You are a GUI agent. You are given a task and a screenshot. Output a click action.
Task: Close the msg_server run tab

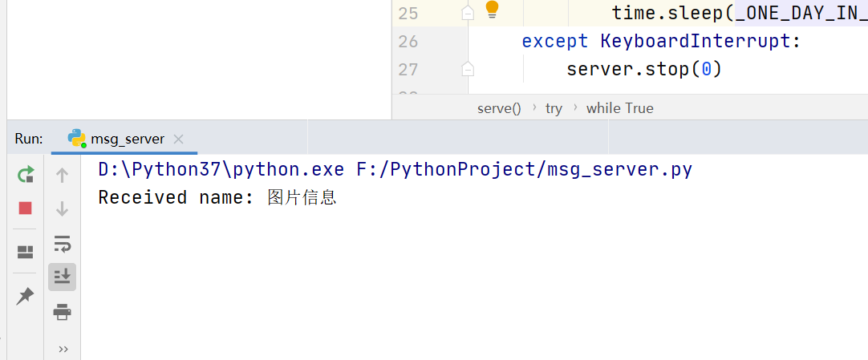tap(178, 139)
